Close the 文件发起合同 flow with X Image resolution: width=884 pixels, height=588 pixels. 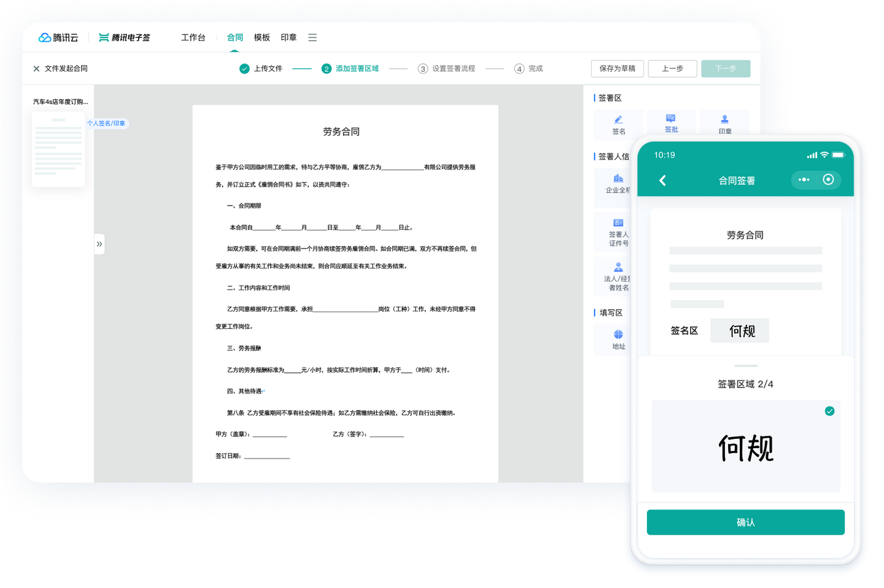pyautogui.click(x=36, y=69)
